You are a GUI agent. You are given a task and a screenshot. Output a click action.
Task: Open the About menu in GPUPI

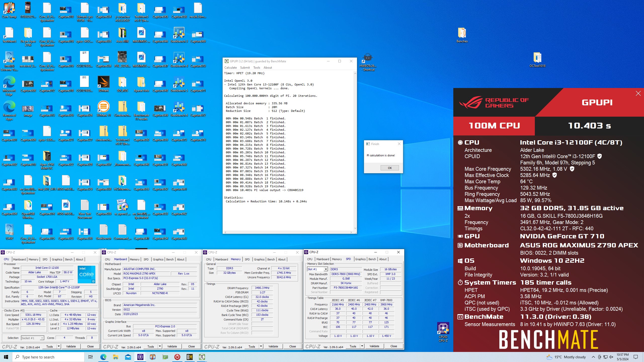[268, 67]
